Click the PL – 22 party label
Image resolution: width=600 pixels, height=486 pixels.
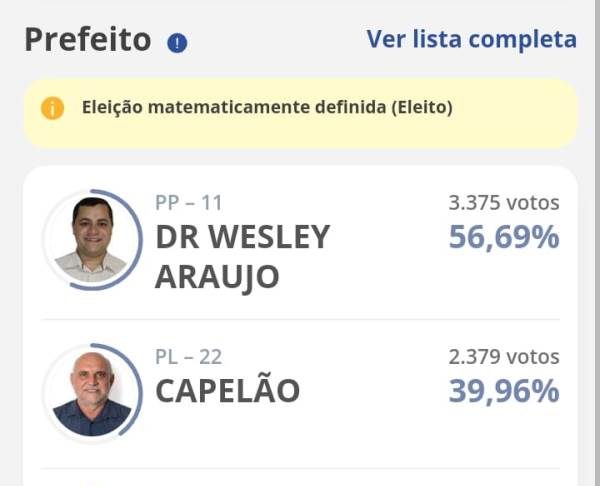tap(189, 357)
